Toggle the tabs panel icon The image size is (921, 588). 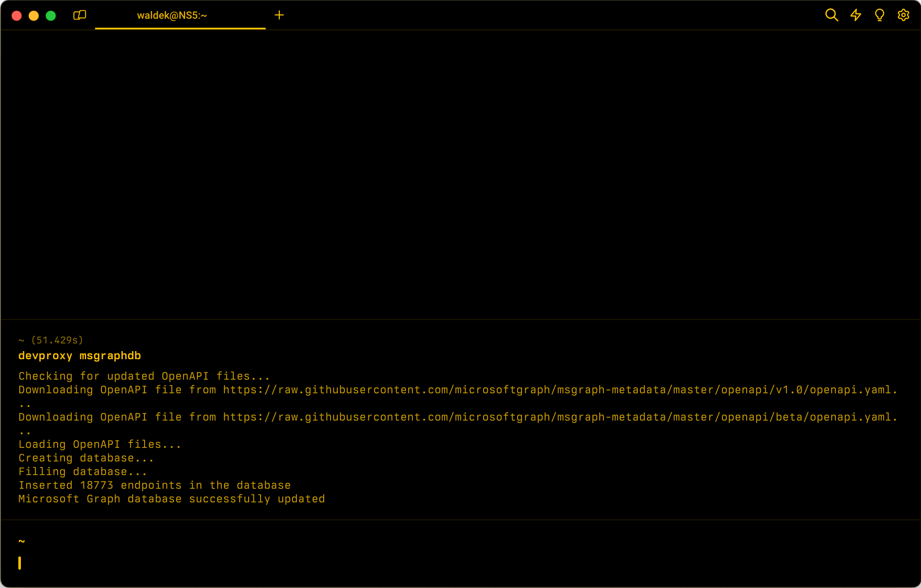click(80, 16)
